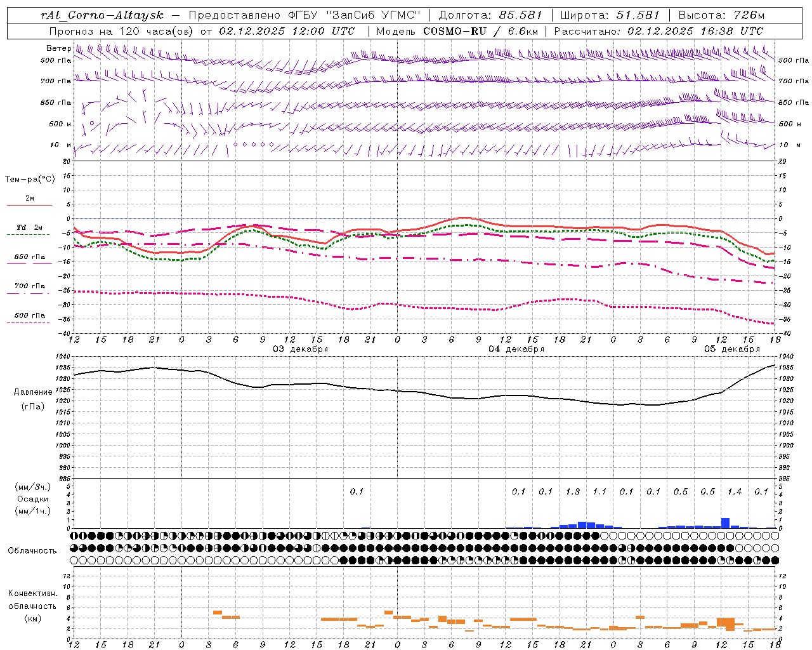Image resolution: width=812 pixels, height=650 pixels.
Task: Click the 05 декабря date label
Action: tap(732, 349)
